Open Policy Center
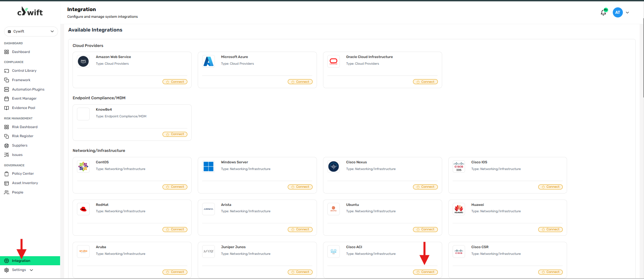Viewport: 644px width, 279px height. pyautogui.click(x=23, y=174)
